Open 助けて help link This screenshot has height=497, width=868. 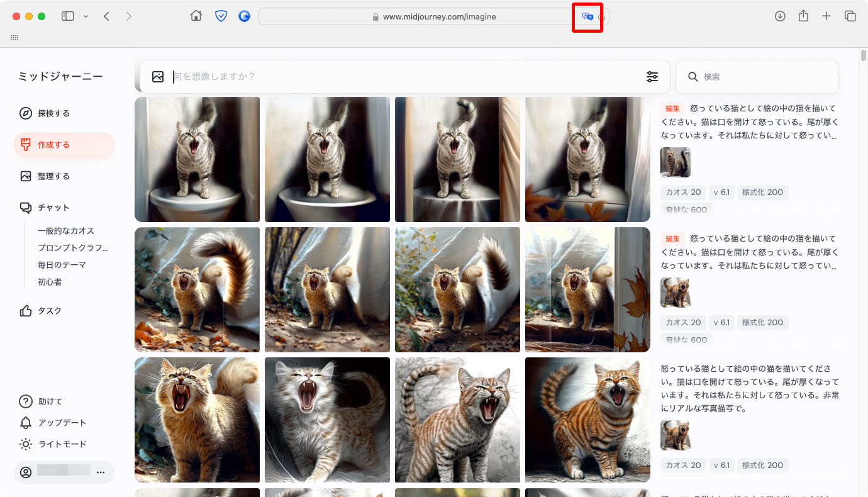42,401
